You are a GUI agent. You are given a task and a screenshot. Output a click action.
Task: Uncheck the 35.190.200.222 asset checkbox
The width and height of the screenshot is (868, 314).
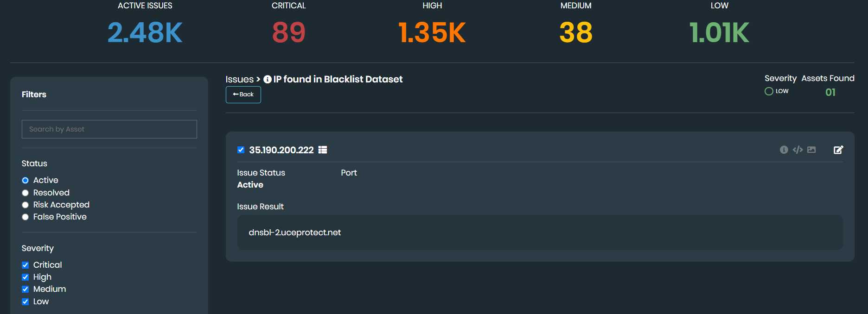[241, 150]
